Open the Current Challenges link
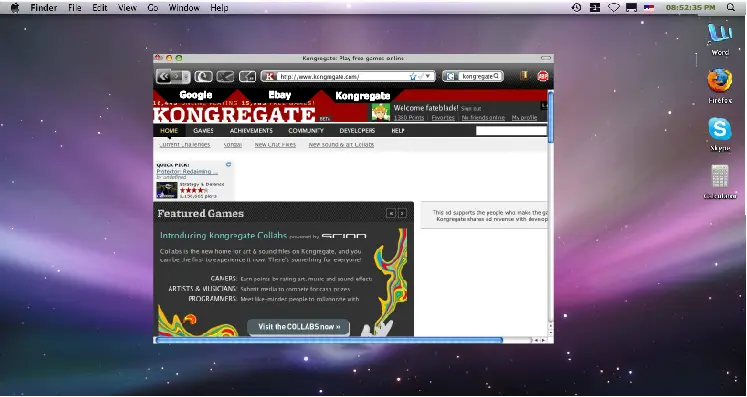 pos(185,144)
